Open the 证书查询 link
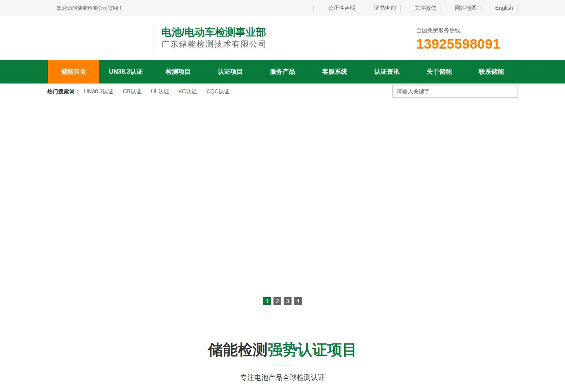 (385, 8)
